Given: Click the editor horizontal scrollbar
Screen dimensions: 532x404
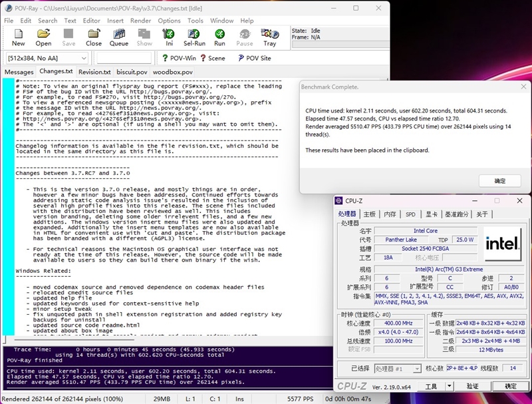Looking at the screenshot, I should point(74,339).
